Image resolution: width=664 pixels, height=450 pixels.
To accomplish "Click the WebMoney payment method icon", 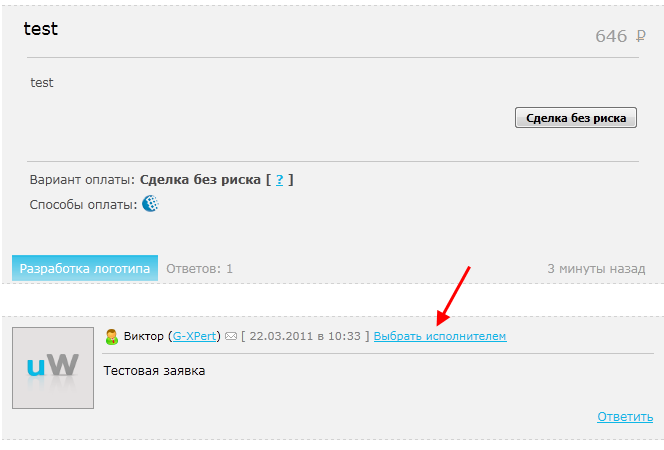I will (150, 204).
